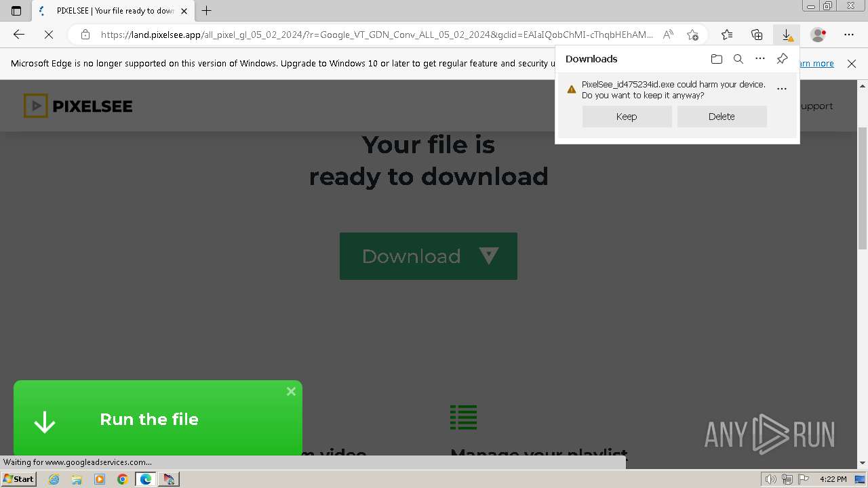Click the Your file is ready heading
Screen dimensions: 868x488
(429, 161)
